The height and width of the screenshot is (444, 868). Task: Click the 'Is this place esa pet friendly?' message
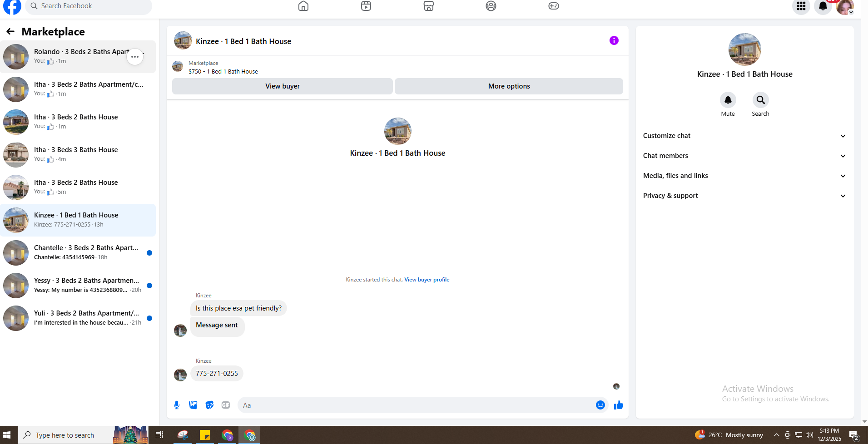click(238, 308)
